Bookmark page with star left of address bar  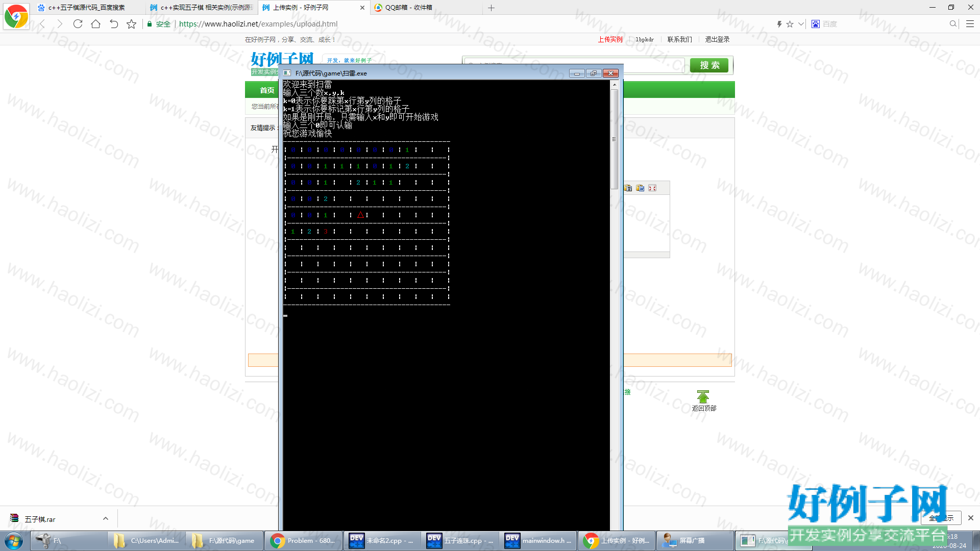(x=131, y=24)
